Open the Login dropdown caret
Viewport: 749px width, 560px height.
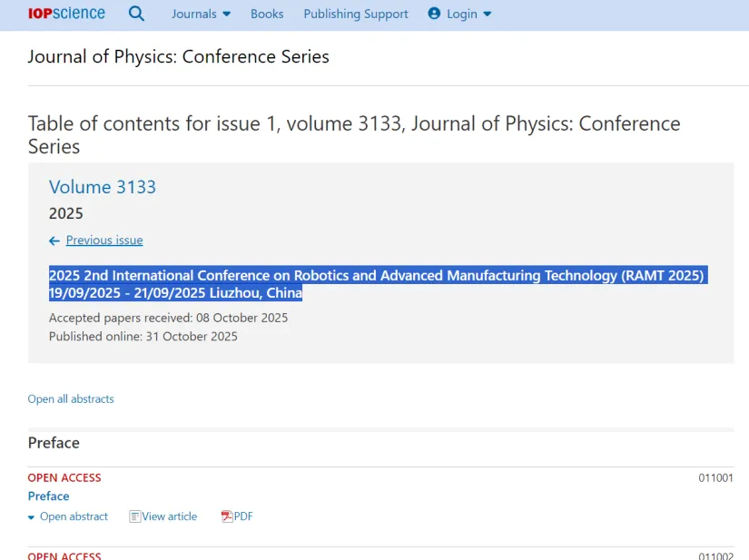(x=488, y=14)
